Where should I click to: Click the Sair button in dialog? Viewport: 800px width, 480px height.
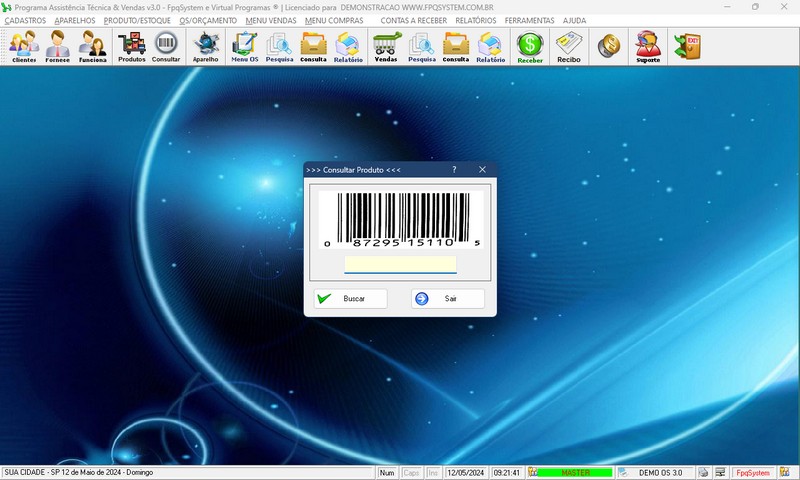pyautogui.click(x=448, y=298)
